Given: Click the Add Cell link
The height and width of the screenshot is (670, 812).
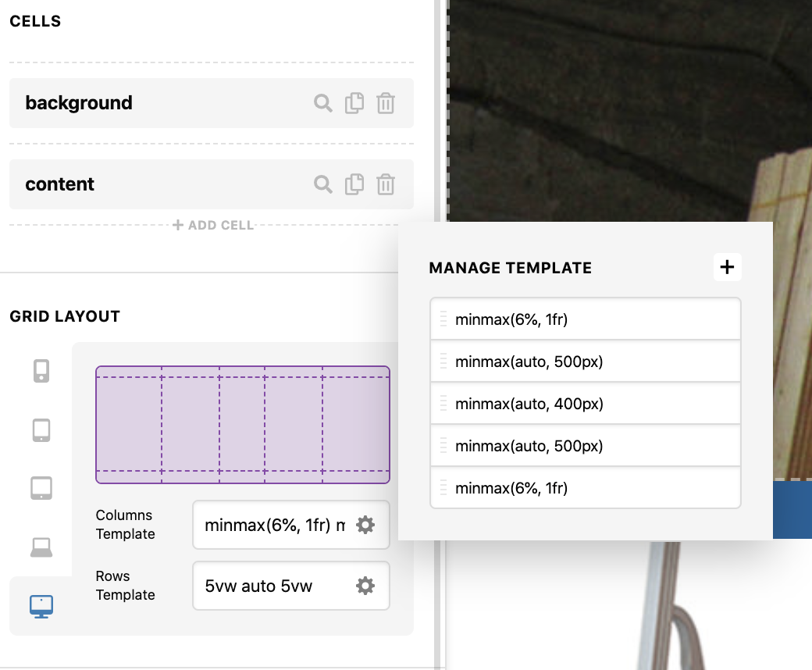Looking at the screenshot, I should click(x=213, y=225).
